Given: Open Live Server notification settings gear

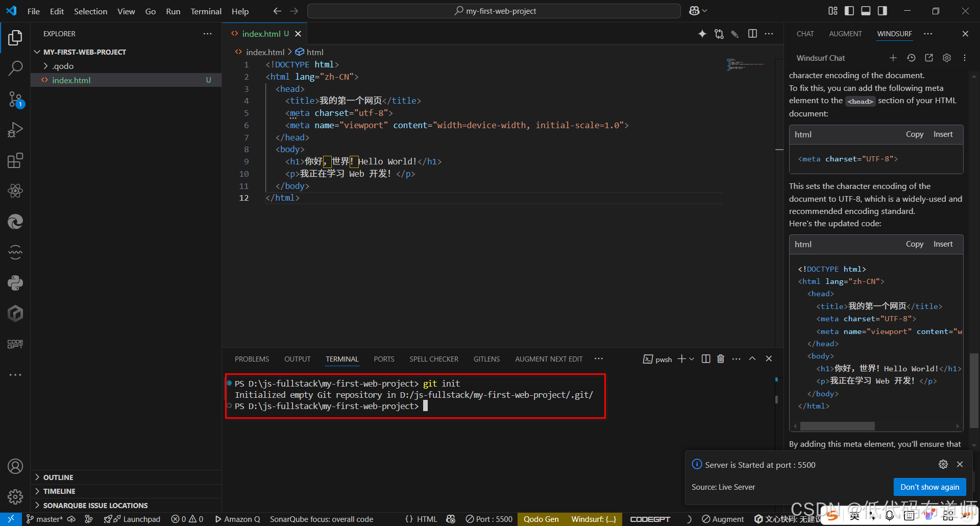Looking at the screenshot, I should click(943, 464).
